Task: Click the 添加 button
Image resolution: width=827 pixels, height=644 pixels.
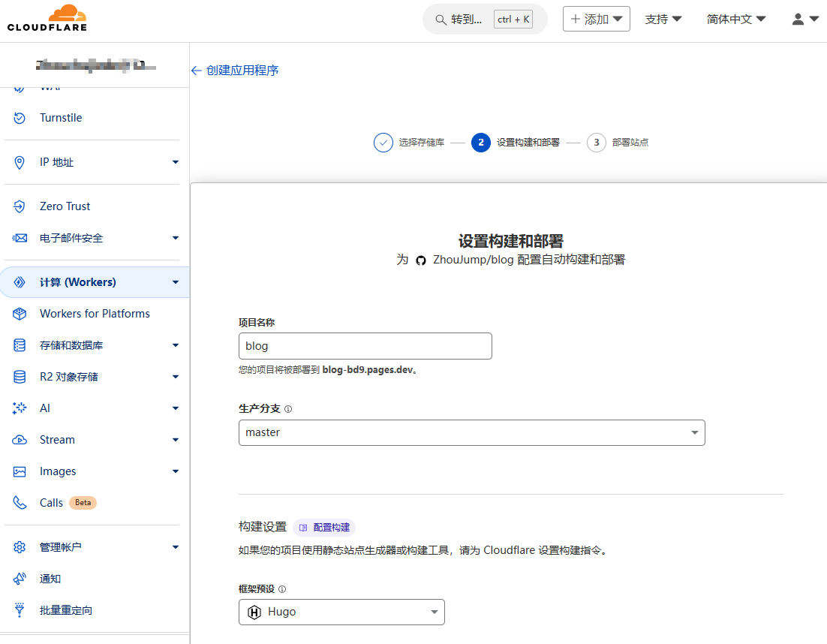Action: tap(596, 20)
